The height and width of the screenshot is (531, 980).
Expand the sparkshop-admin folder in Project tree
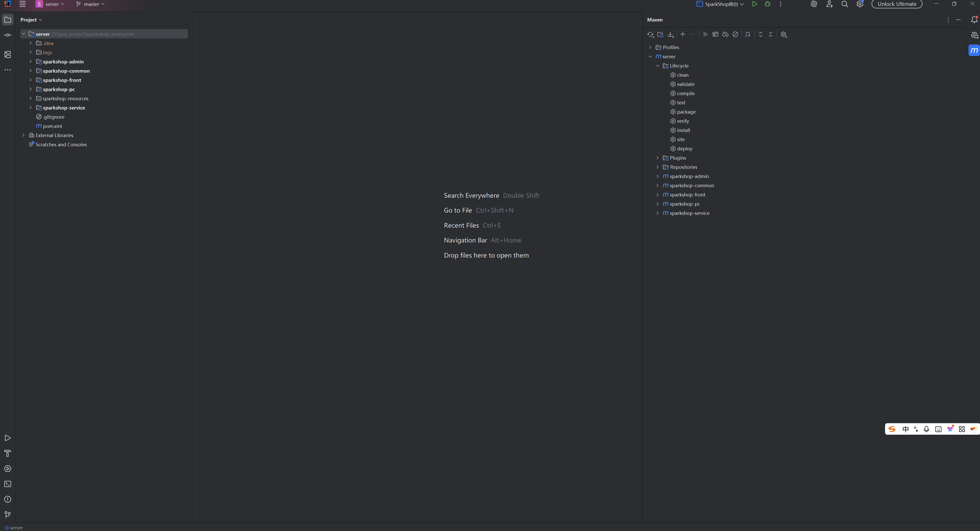point(30,62)
